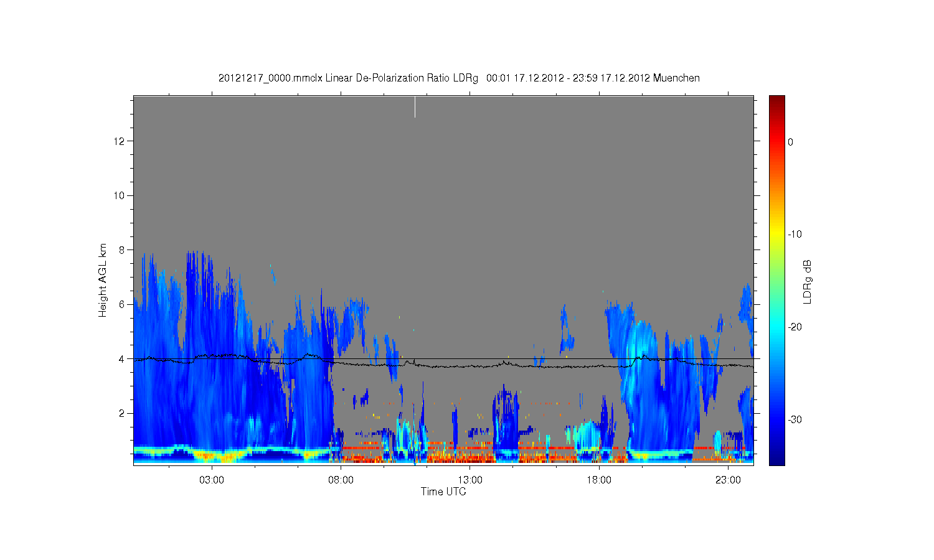Select the 23:00 time tick label
This screenshot has height=560, width=934.
[x=728, y=480]
